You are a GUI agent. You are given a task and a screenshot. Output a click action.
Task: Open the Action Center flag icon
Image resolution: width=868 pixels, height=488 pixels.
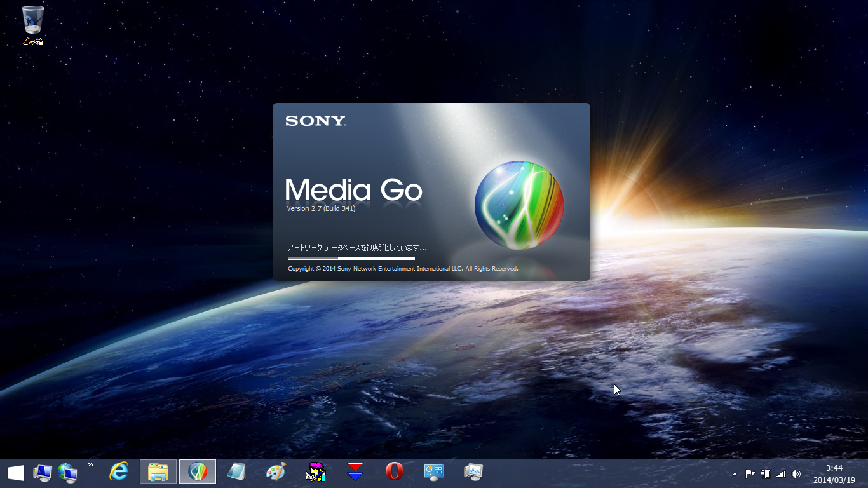coord(750,474)
